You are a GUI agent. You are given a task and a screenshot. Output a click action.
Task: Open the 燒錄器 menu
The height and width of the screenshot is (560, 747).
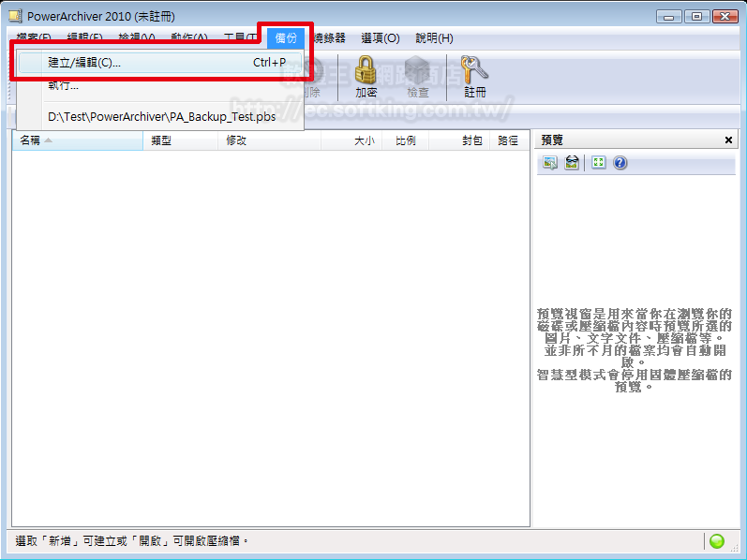point(327,38)
